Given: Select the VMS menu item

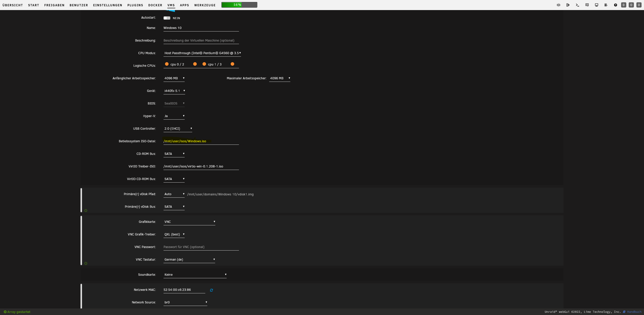Looking at the screenshot, I should (171, 5).
